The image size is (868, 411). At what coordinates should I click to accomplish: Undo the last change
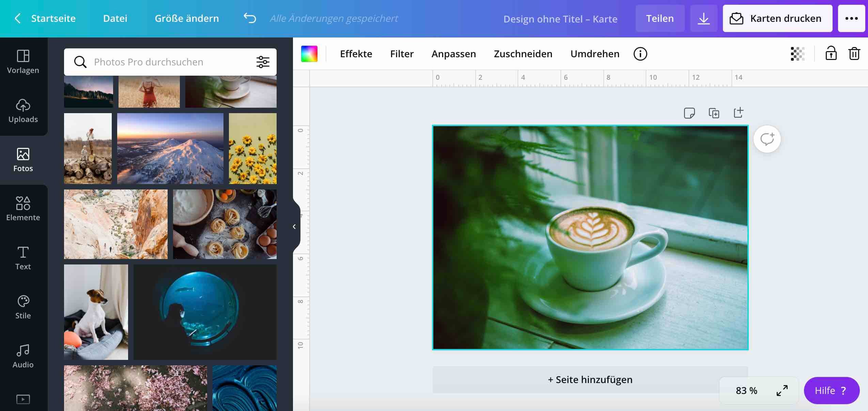click(x=250, y=18)
